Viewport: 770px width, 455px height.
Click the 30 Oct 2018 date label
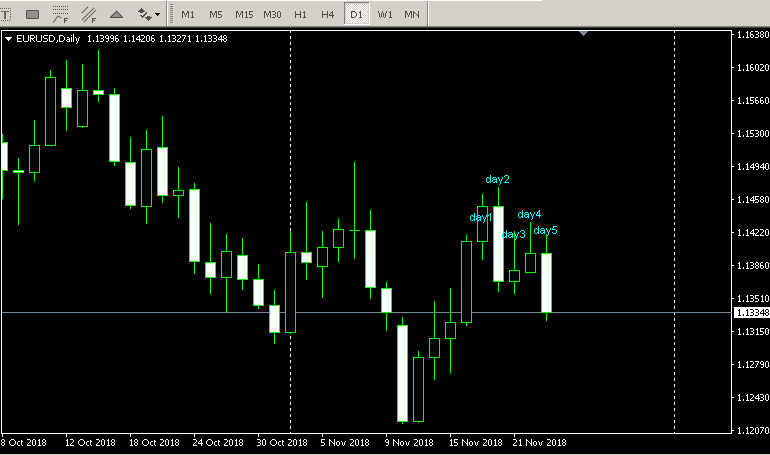pyautogui.click(x=282, y=443)
